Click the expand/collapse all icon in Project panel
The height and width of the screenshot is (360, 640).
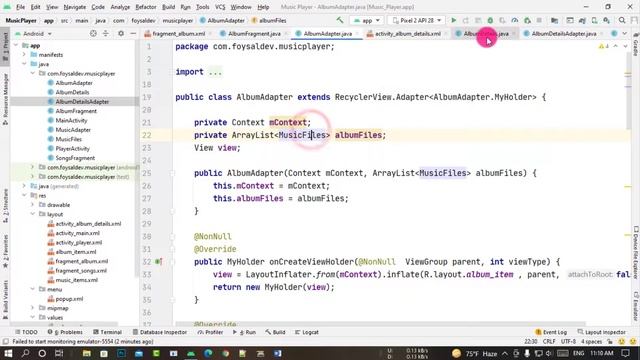106,33
